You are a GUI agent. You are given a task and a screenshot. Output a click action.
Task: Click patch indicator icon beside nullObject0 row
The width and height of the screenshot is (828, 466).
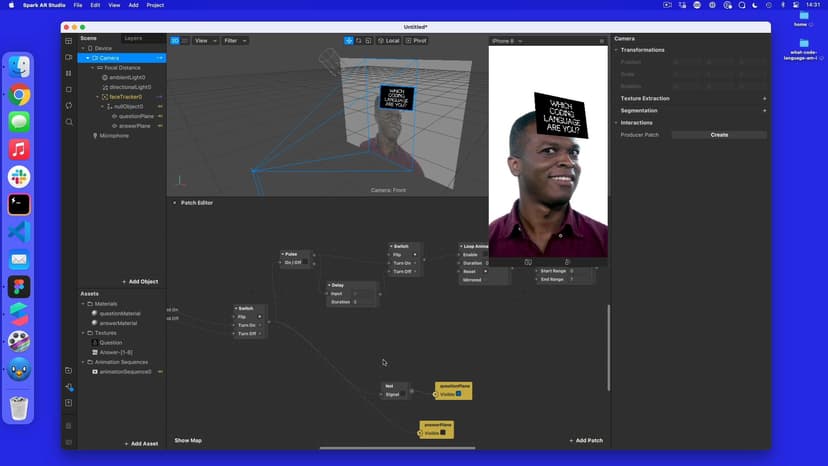[160, 107]
